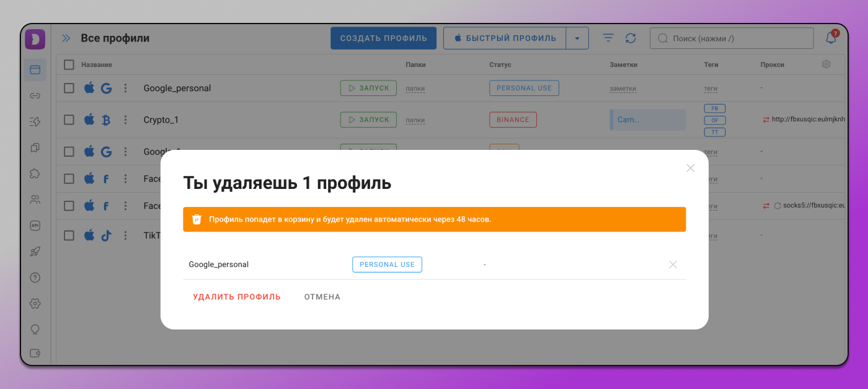Open the Proxies section in the sidebar
Viewport: 868px width, 389px height.
[35, 95]
